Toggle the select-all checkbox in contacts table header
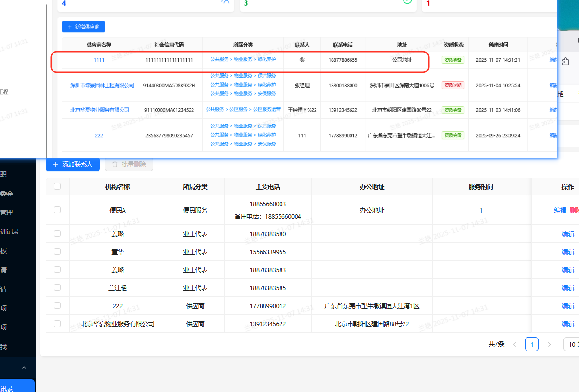Image resolution: width=579 pixels, height=392 pixels. [57, 186]
